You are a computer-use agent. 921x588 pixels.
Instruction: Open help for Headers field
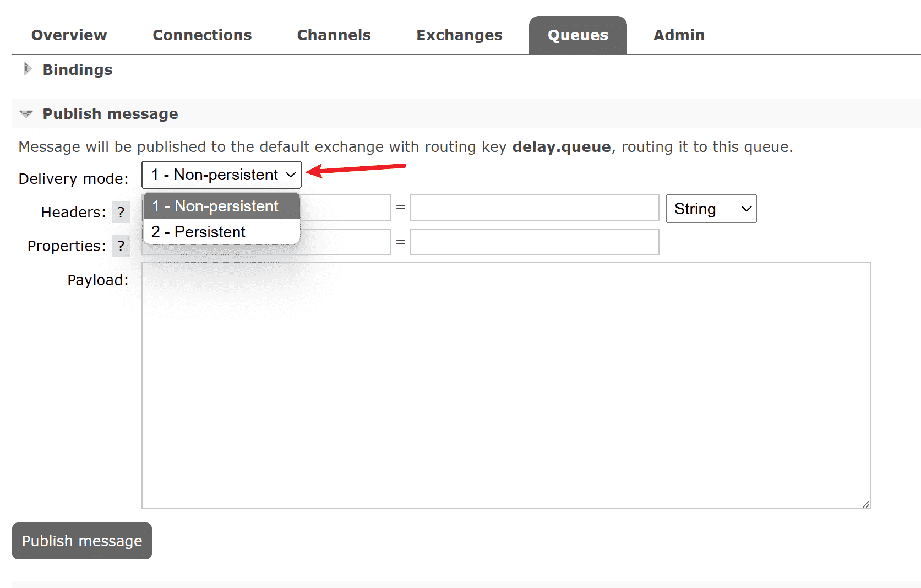(121, 212)
